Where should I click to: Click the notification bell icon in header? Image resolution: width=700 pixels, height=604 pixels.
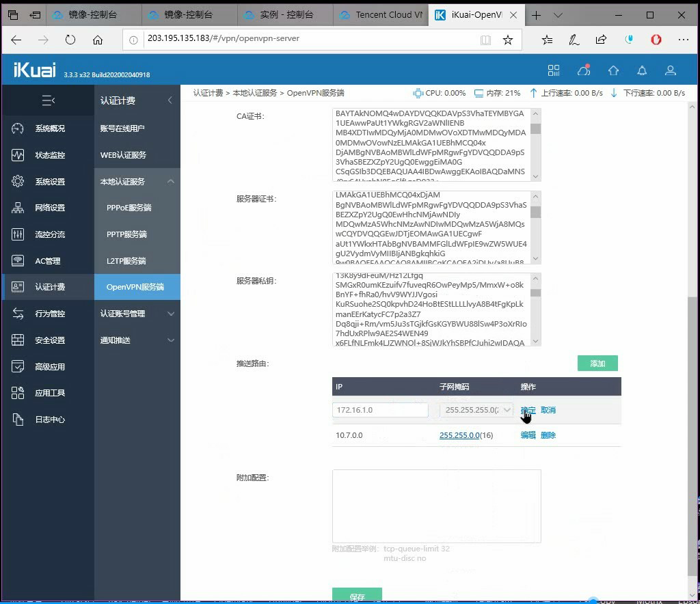[x=642, y=71]
